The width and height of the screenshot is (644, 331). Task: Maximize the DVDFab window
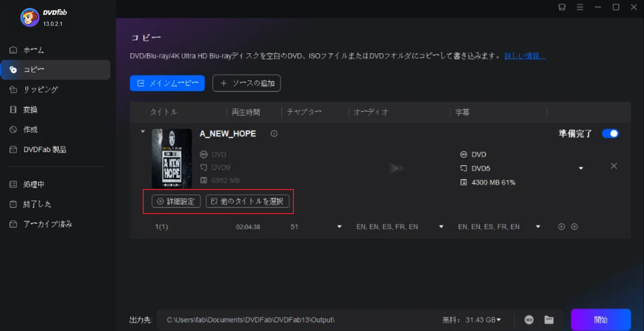[616, 7]
